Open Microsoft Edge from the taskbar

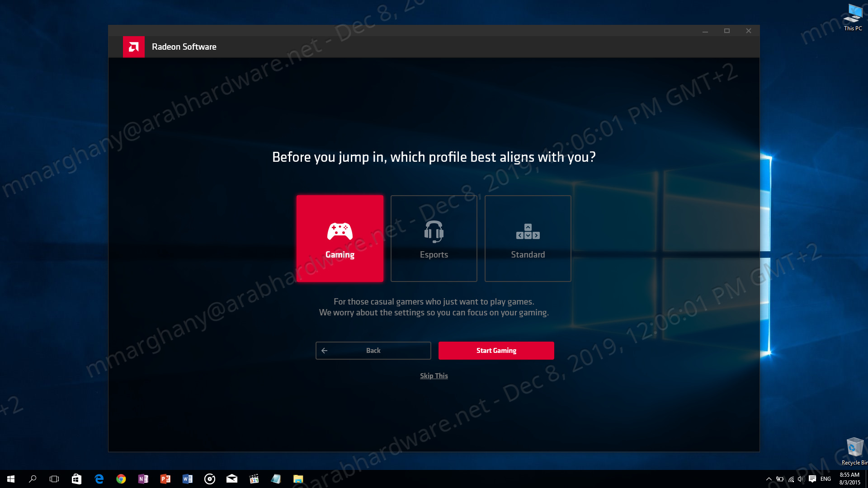[99, 479]
